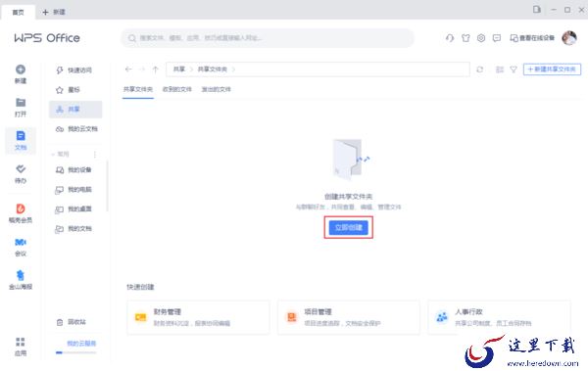This screenshot has width=588, height=371.
Task: Click 共享 in the breadcrumb path
Action: coord(179,70)
